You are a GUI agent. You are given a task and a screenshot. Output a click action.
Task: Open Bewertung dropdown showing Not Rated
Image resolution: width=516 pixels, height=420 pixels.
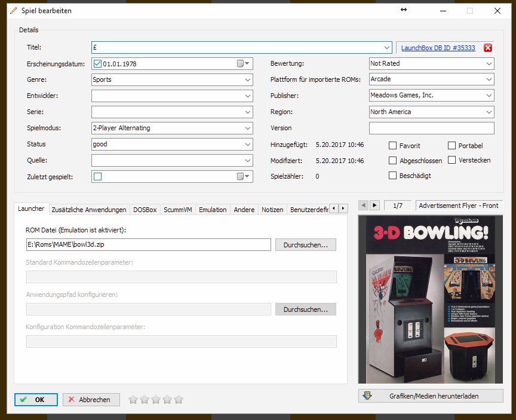489,63
